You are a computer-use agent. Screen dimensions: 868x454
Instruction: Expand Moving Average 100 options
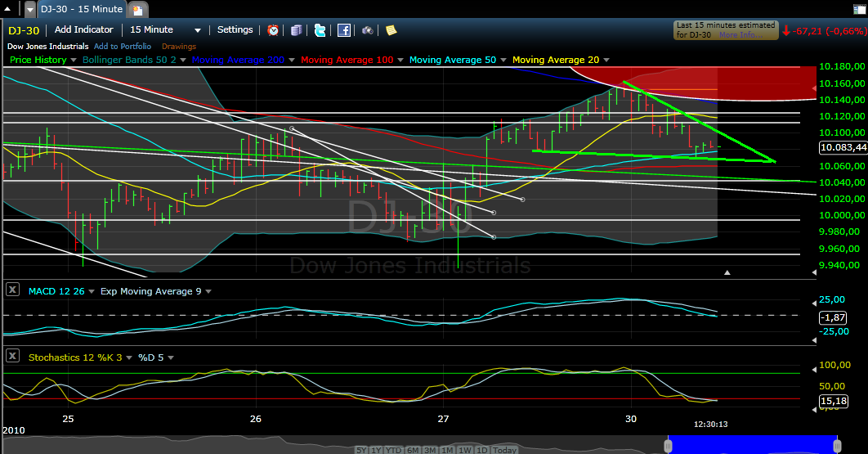point(400,60)
